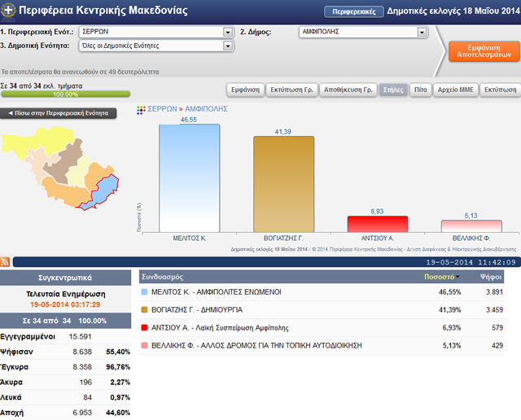Go back via Πίσω στην Περιφερειακή Ενότητα
The height and width of the screenshot is (420, 521).
coord(58,113)
